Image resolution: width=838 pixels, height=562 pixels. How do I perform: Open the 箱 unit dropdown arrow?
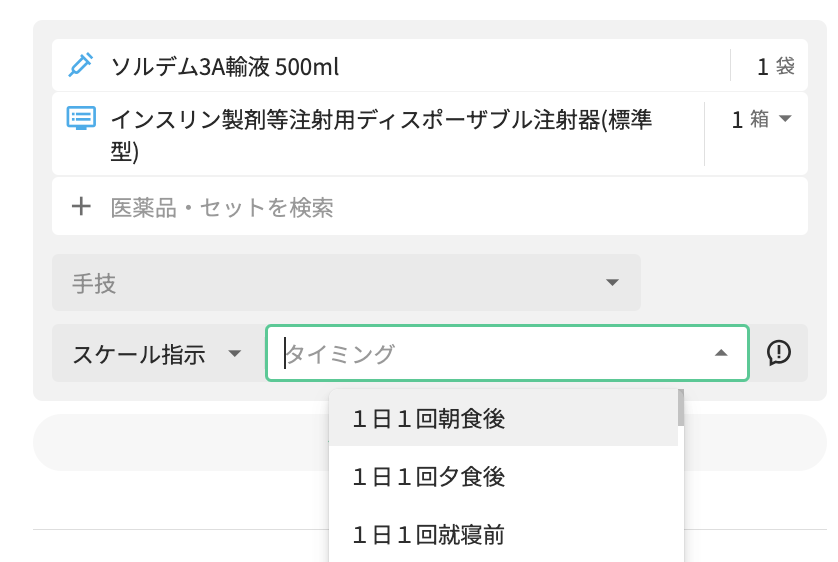(785, 119)
